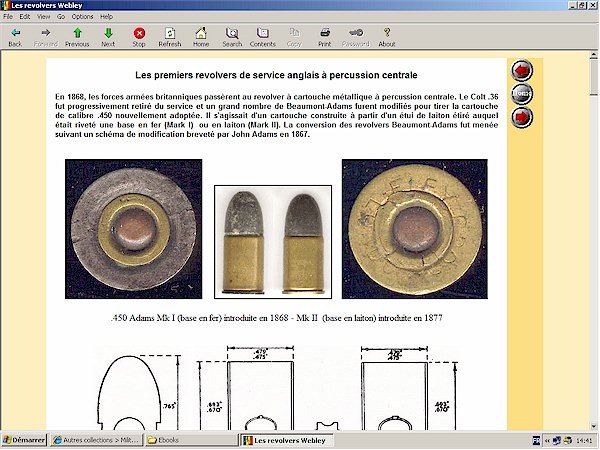Click the scrollbar up arrow
Image resolution: width=600 pixels, height=450 pixels.
click(x=593, y=55)
